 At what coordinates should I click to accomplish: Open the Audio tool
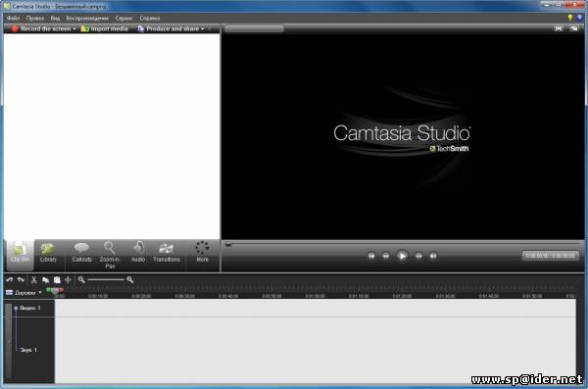[x=138, y=253]
